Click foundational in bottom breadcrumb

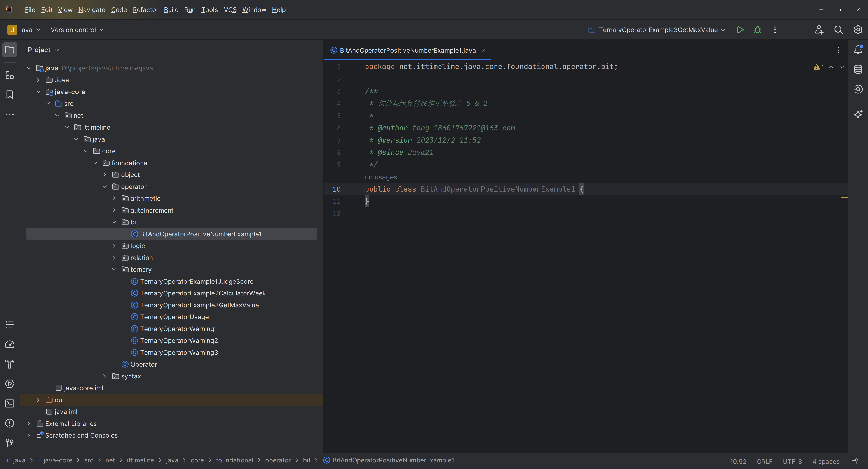234,460
